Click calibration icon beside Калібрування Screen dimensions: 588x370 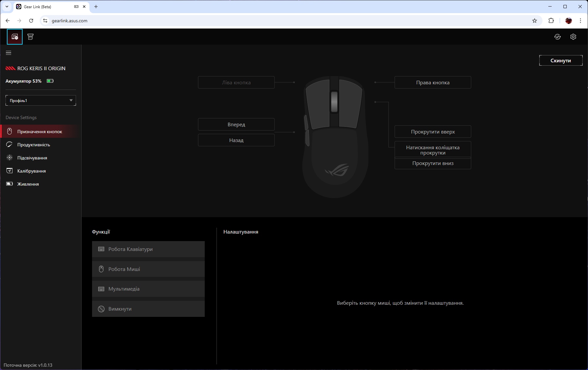coord(9,171)
